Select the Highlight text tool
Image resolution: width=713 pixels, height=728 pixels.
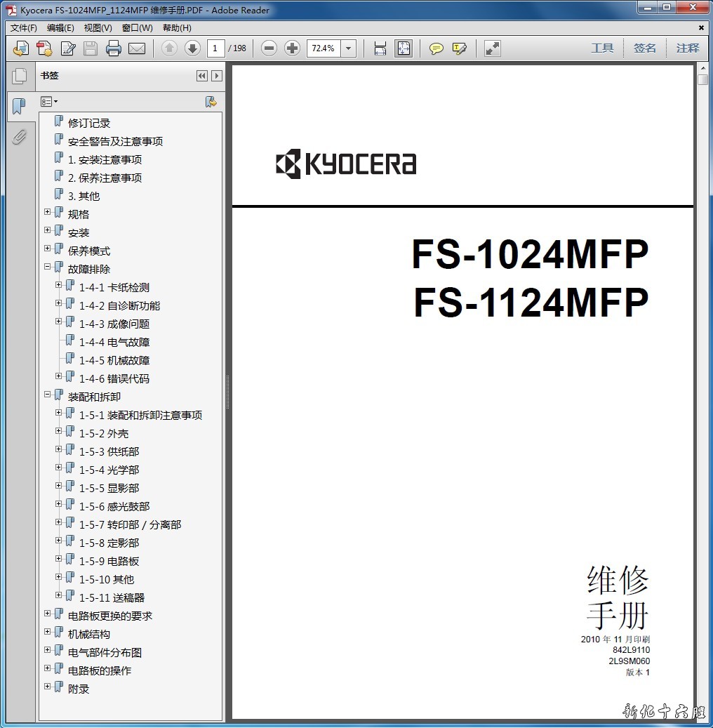click(x=460, y=48)
